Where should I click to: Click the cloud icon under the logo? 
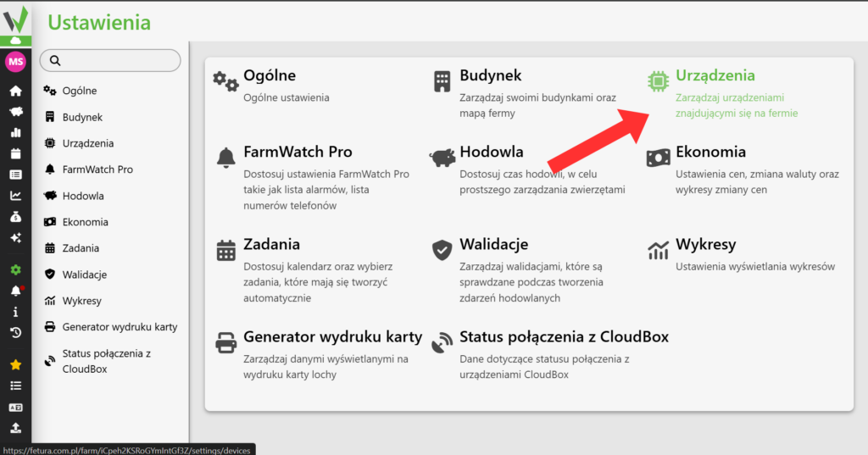15,41
